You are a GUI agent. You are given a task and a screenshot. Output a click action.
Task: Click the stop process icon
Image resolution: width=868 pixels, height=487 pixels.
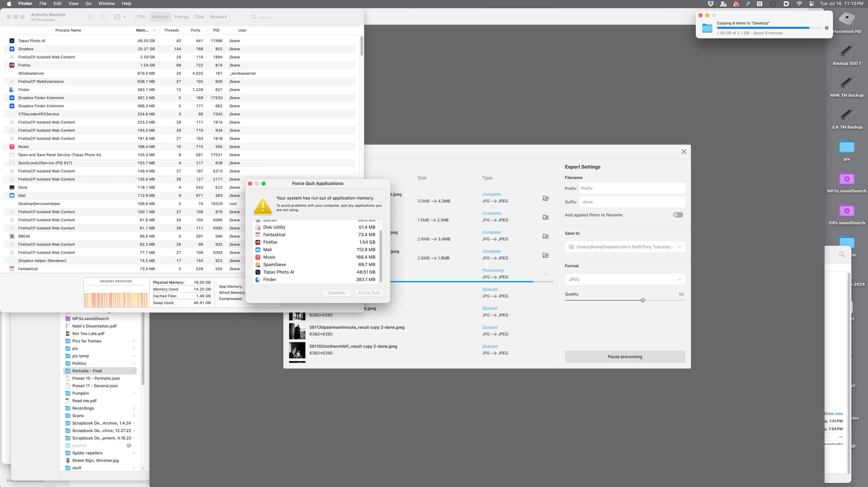[90, 17]
